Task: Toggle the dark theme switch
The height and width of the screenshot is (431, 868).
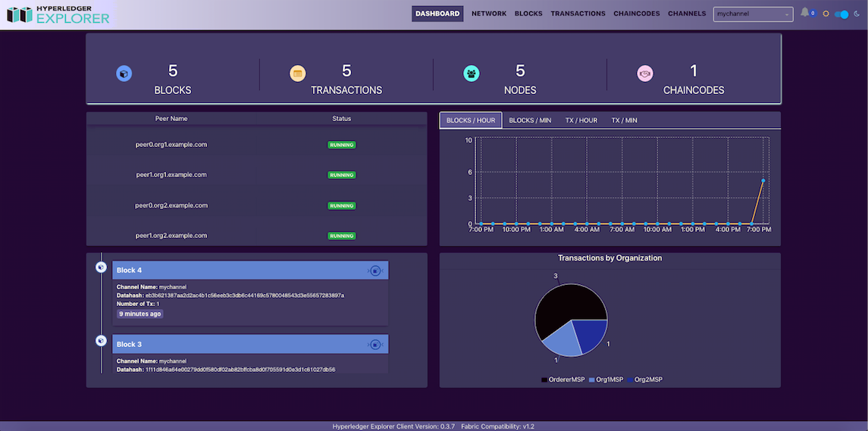Action: tap(841, 14)
